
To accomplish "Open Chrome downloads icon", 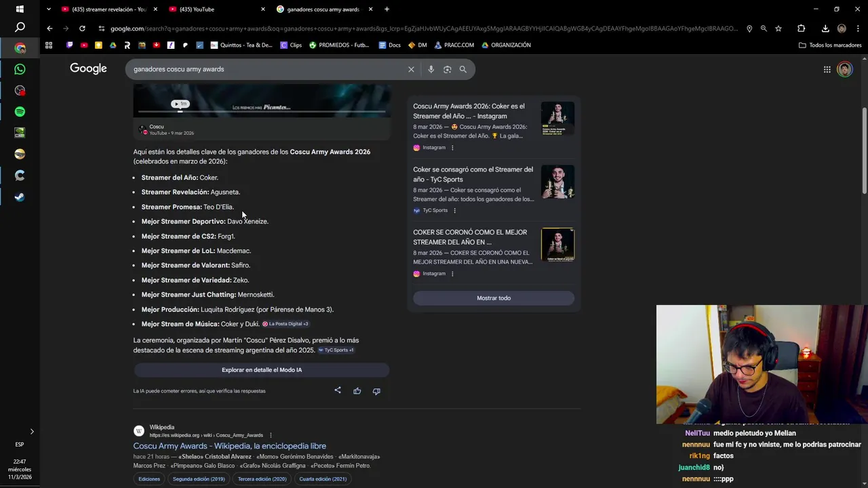I will pyautogui.click(x=825, y=28).
